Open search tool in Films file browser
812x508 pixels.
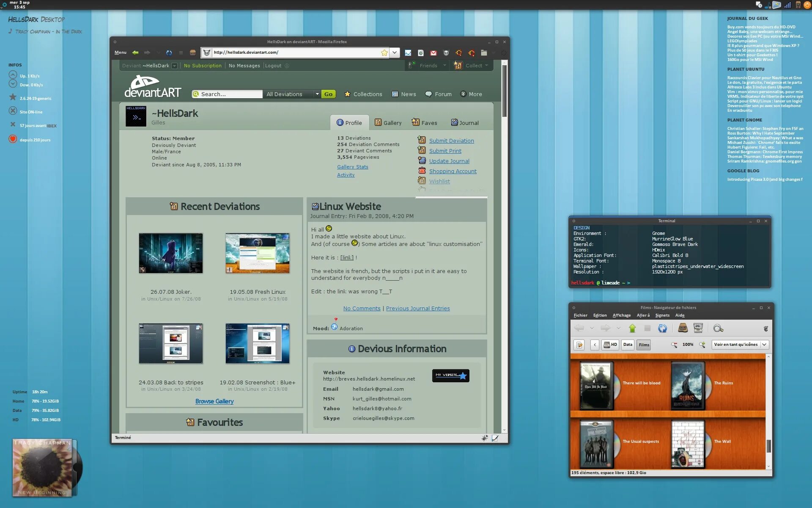pos(718,328)
